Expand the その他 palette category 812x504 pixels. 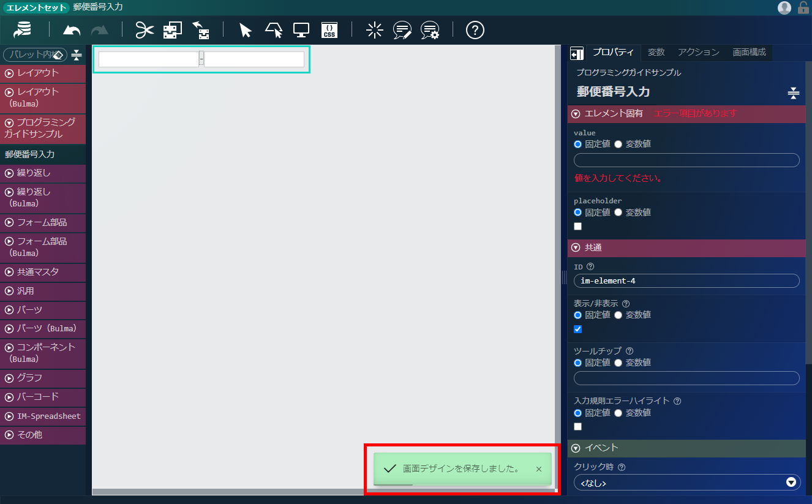[43, 435]
